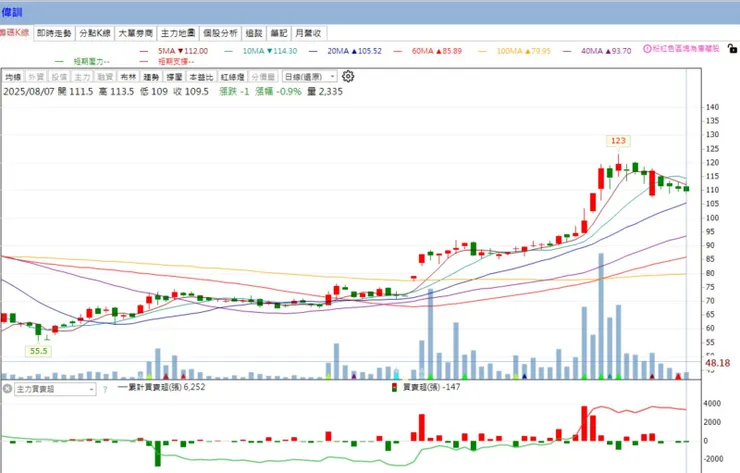Open chart settings gear icon

(x=348, y=76)
